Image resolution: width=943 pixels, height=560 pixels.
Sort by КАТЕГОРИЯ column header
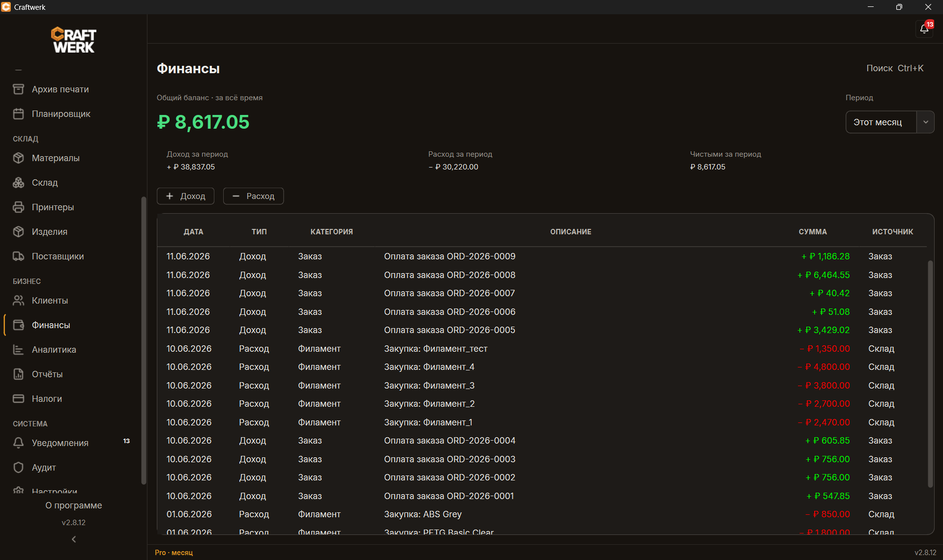pos(331,231)
